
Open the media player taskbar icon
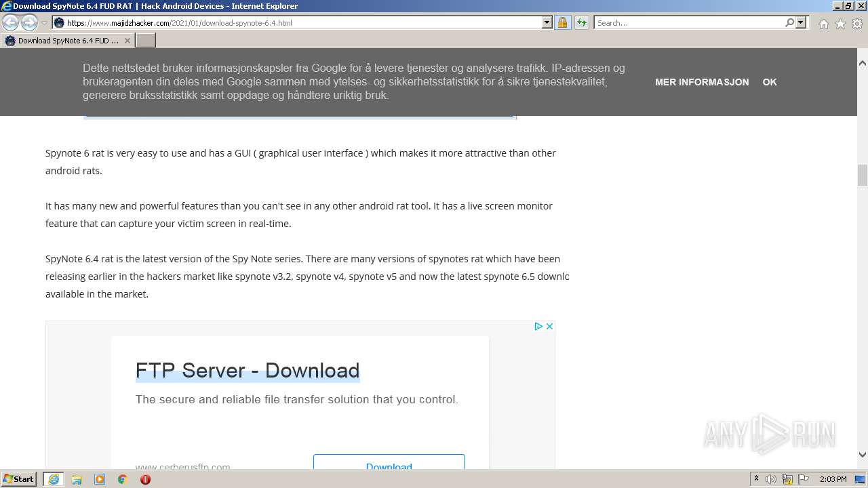point(100,479)
